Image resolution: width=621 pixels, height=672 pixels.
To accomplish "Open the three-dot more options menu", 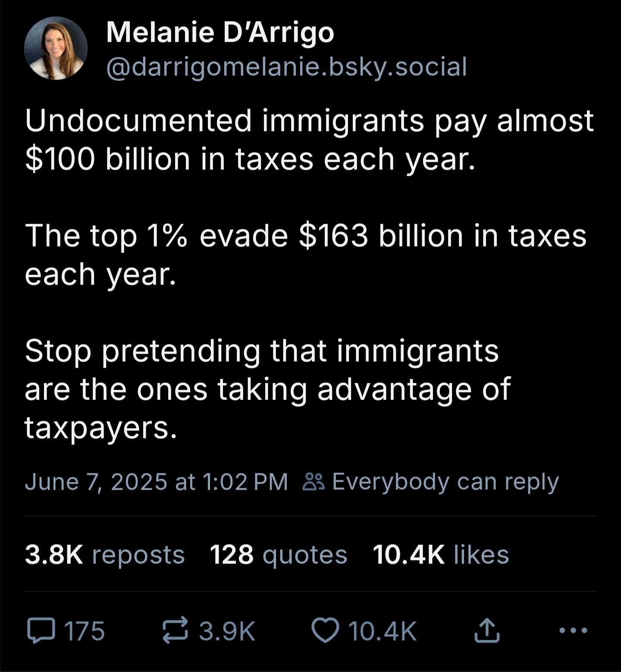I will pyautogui.click(x=573, y=631).
